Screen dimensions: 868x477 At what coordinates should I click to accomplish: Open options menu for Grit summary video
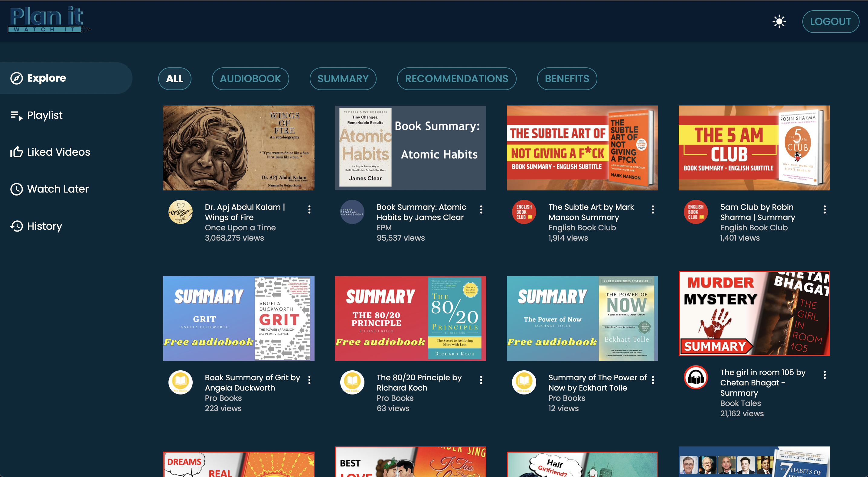coord(309,380)
